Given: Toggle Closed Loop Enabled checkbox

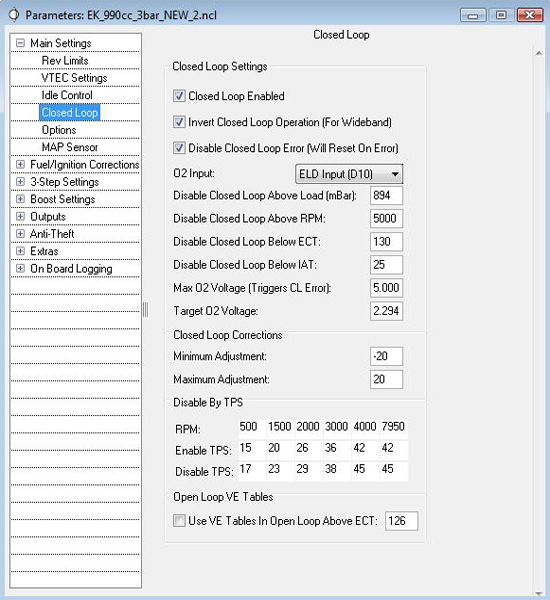Looking at the screenshot, I should click(x=179, y=96).
